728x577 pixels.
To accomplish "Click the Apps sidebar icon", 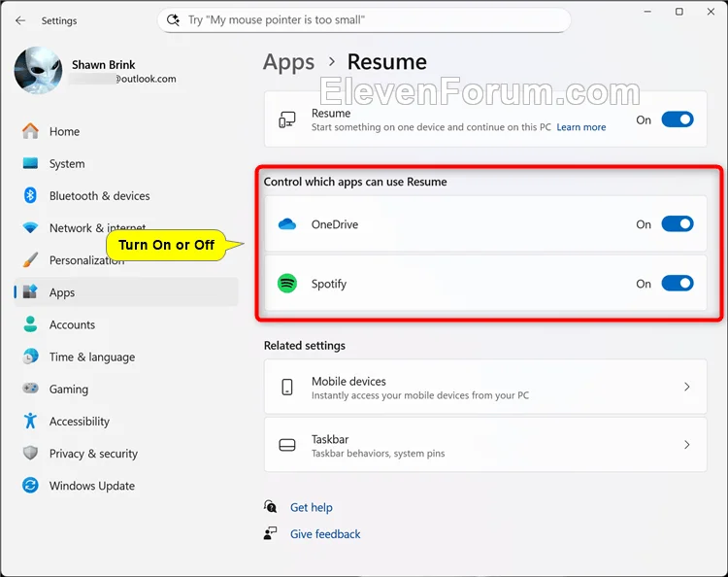I will (31, 291).
